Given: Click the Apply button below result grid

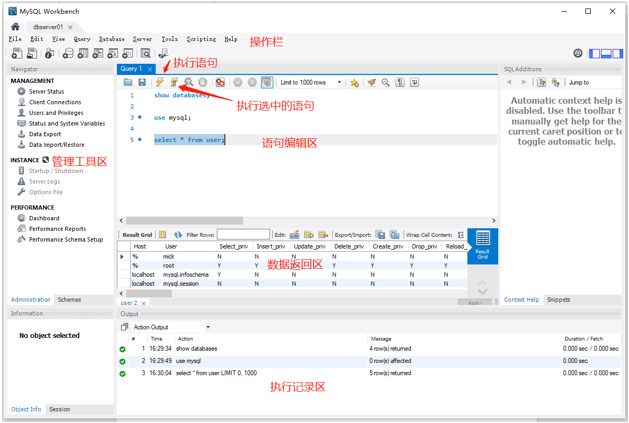Looking at the screenshot, I should pos(475,302).
